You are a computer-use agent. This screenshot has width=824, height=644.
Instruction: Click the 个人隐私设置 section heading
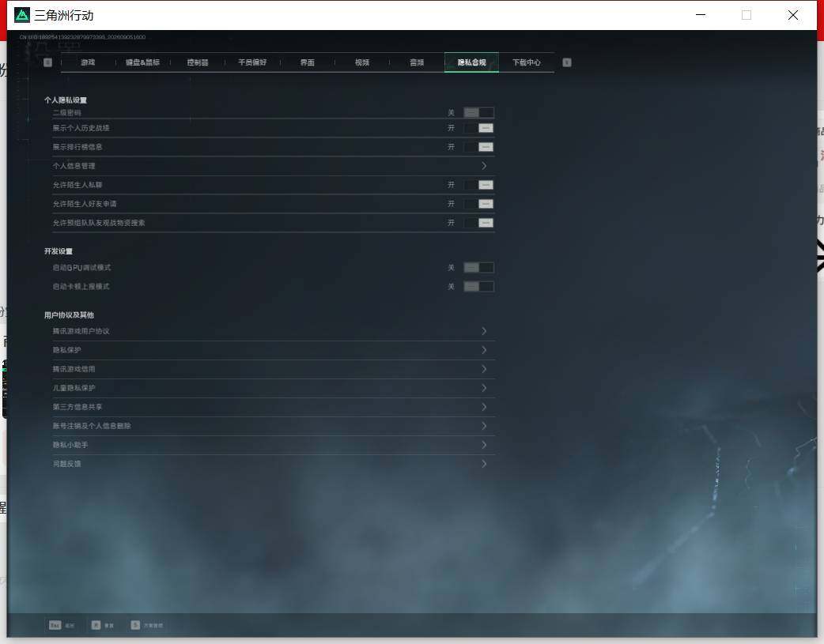tap(66, 100)
